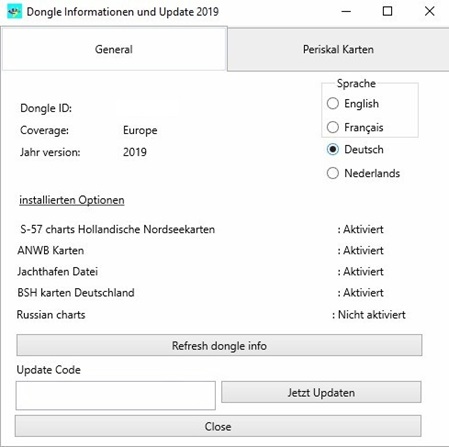The width and height of the screenshot is (449, 447).
Task: Click the Russian charts Nicht aktiviert status
Action: [369, 315]
